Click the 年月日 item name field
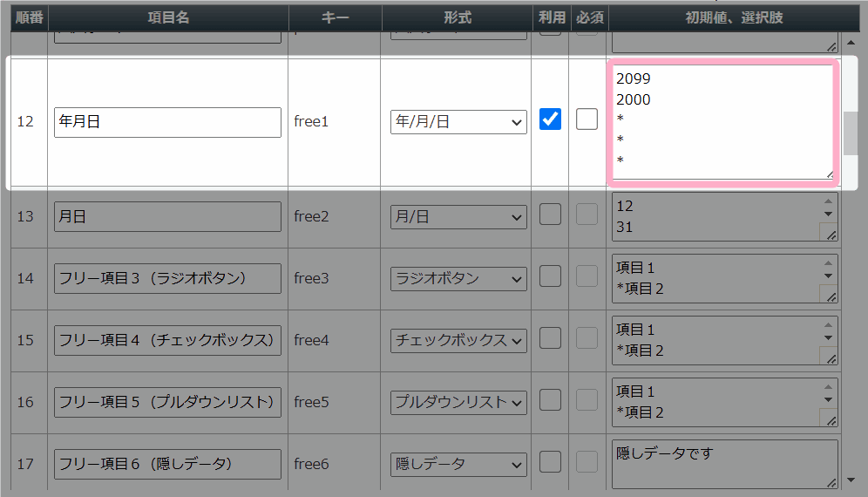The width and height of the screenshot is (868, 497). (x=167, y=122)
